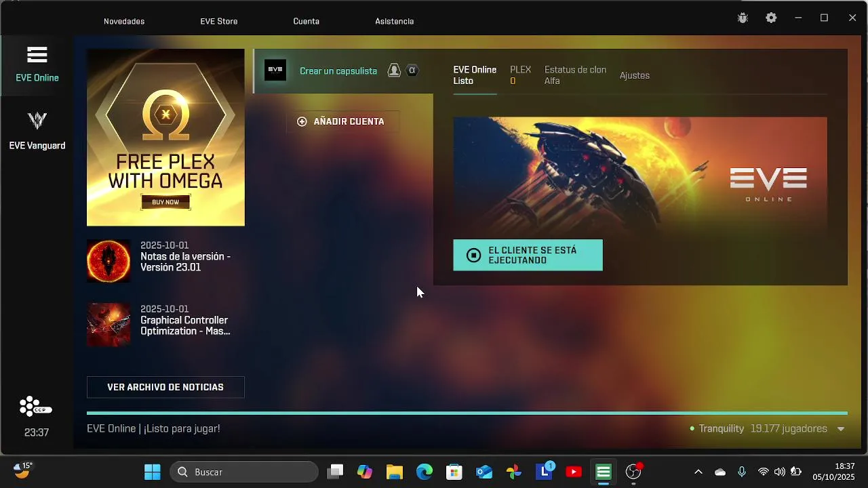Select EVE Online in the left sidebar

pyautogui.click(x=37, y=65)
